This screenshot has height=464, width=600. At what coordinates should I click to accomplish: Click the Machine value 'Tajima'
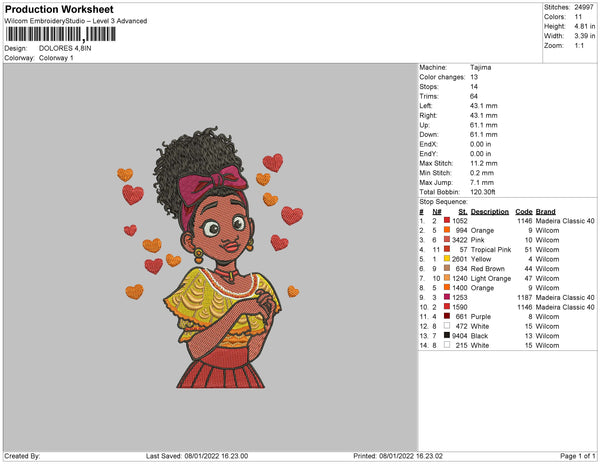click(481, 67)
